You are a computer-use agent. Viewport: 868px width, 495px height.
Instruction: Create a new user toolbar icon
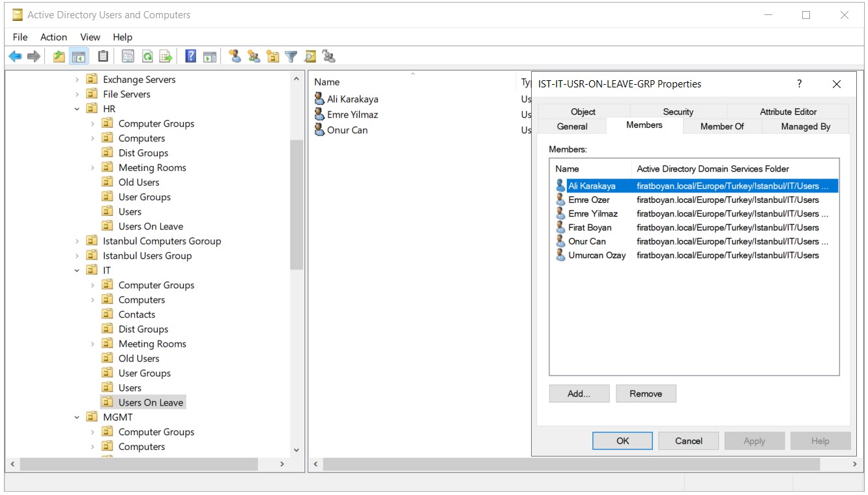coord(235,57)
